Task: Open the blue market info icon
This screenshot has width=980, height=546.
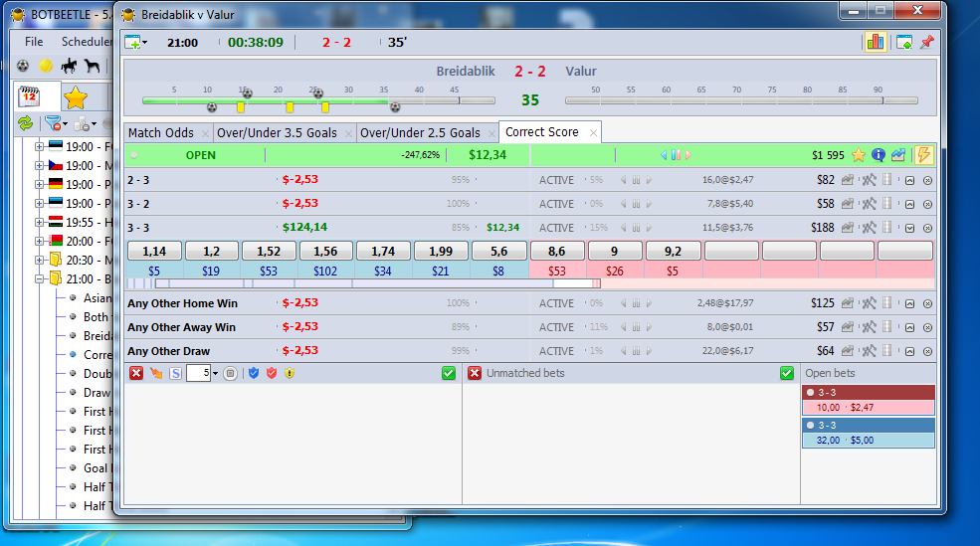Action: [x=879, y=155]
